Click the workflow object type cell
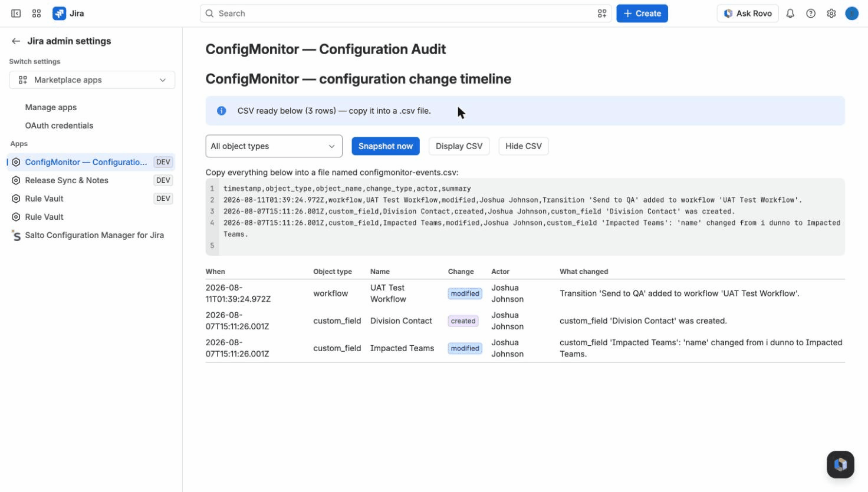The width and height of the screenshot is (868, 492). coord(331,293)
